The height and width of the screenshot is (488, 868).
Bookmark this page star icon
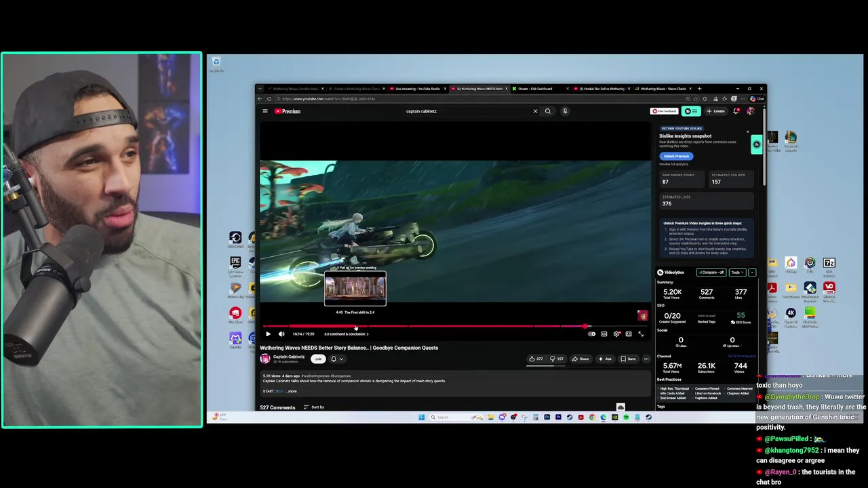(x=696, y=99)
